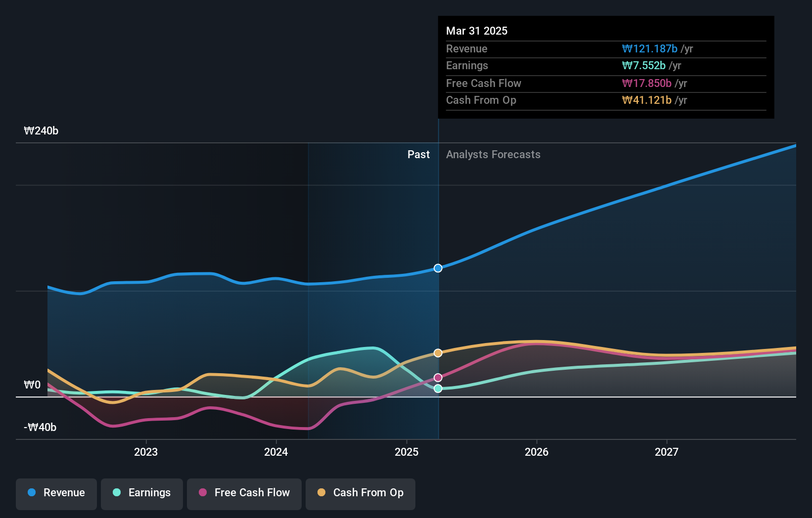Click the ₩240b y-axis label

coord(41,131)
